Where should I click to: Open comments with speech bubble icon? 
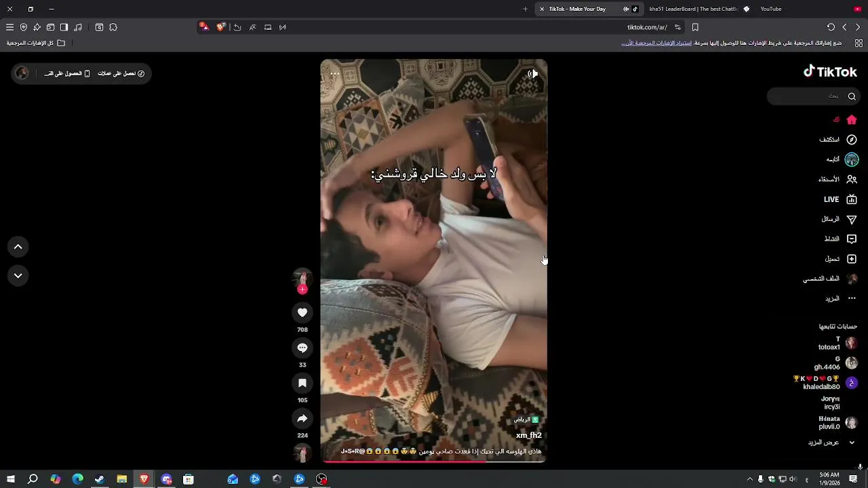coord(302,348)
